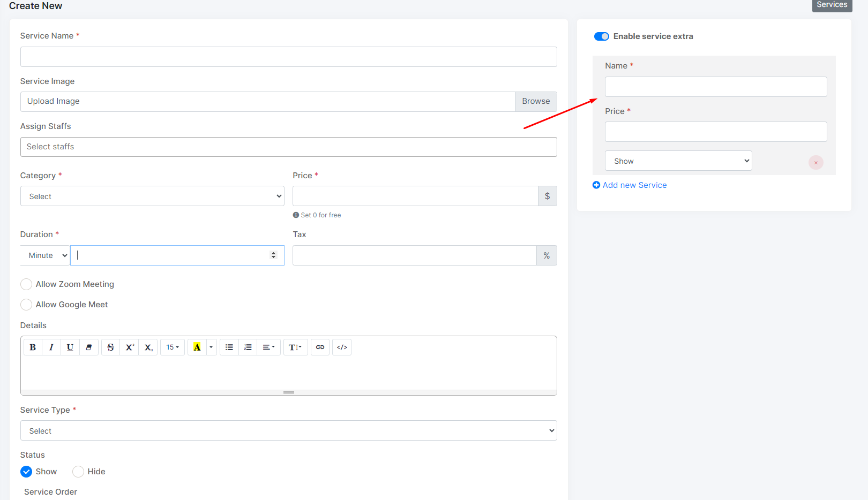Click the Upload Image field

coord(268,102)
